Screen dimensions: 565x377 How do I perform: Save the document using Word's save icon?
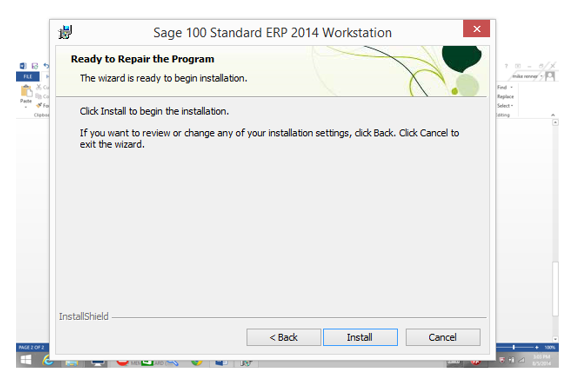(x=35, y=66)
